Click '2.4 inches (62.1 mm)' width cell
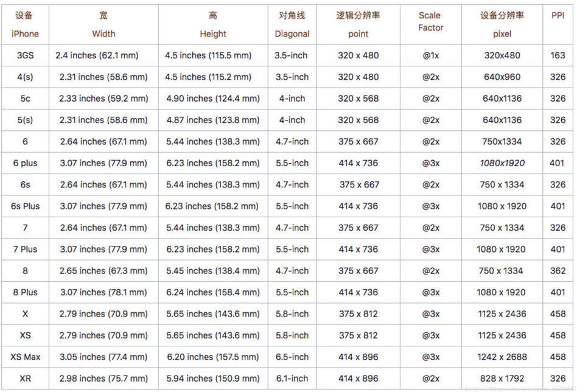 click(103, 55)
